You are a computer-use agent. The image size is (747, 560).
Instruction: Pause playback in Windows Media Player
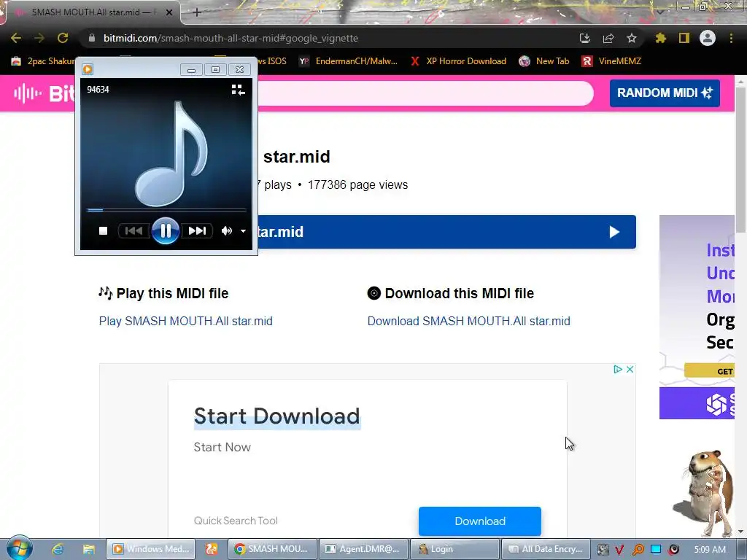pos(166,231)
